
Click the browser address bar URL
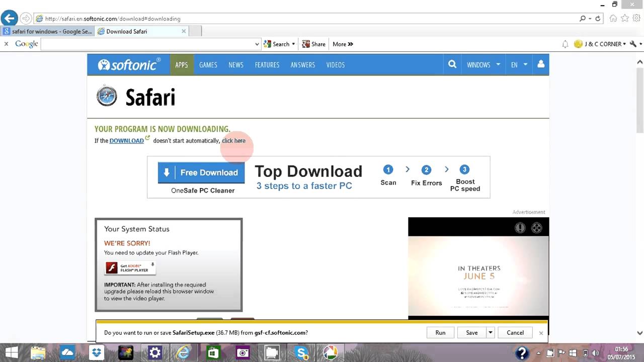click(x=113, y=19)
